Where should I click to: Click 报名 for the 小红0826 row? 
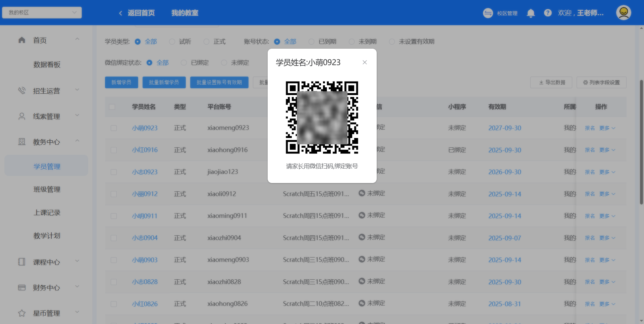click(590, 304)
